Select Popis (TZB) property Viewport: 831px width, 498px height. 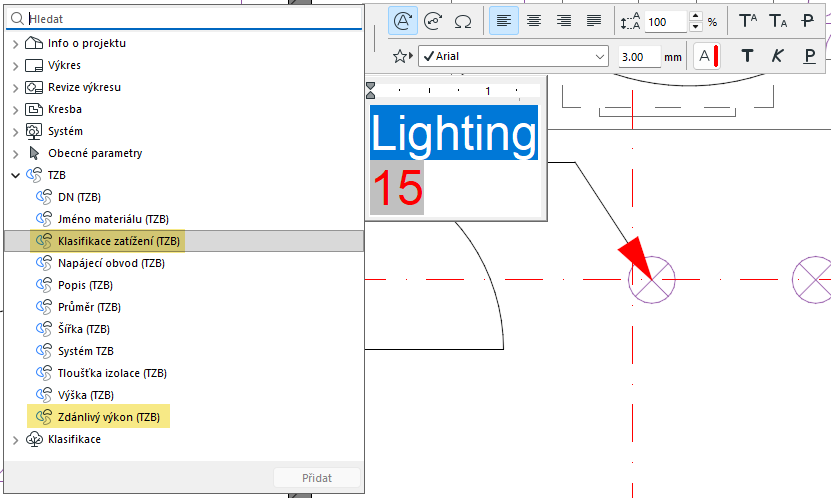coord(85,285)
